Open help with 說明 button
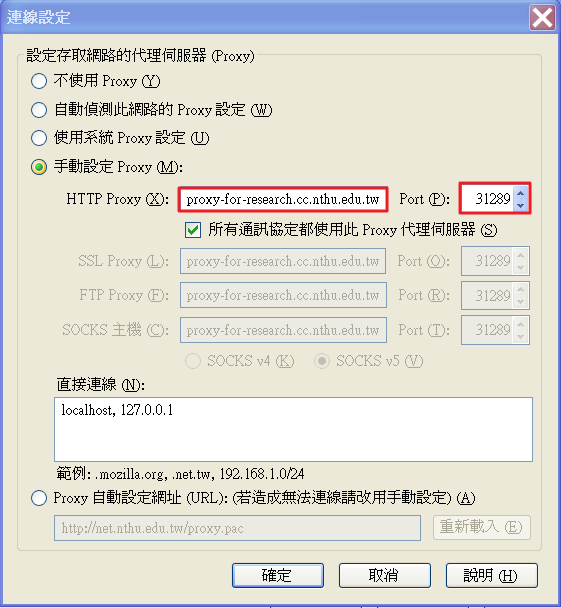Viewport: 561px width, 608px height. [x=492, y=575]
